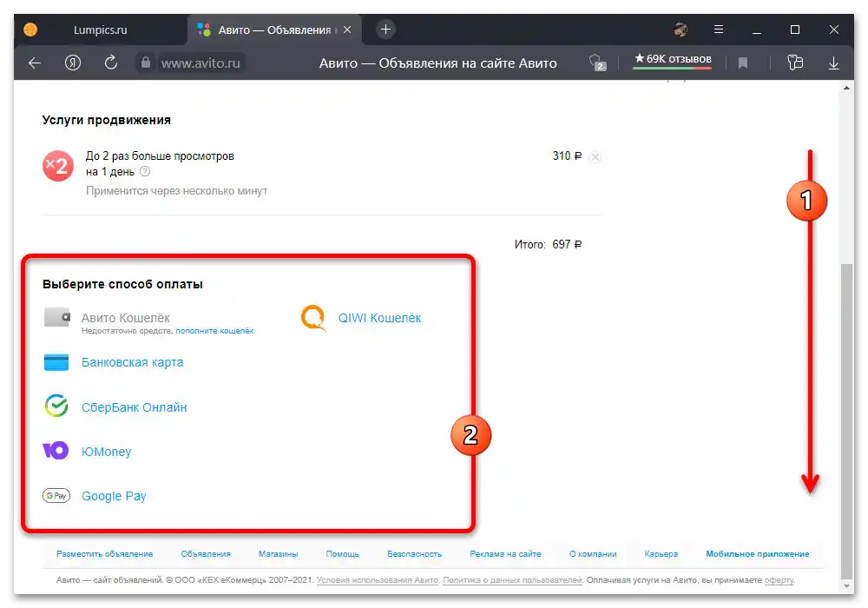
Task: Pay with Банковская карта
Action: 132,362
